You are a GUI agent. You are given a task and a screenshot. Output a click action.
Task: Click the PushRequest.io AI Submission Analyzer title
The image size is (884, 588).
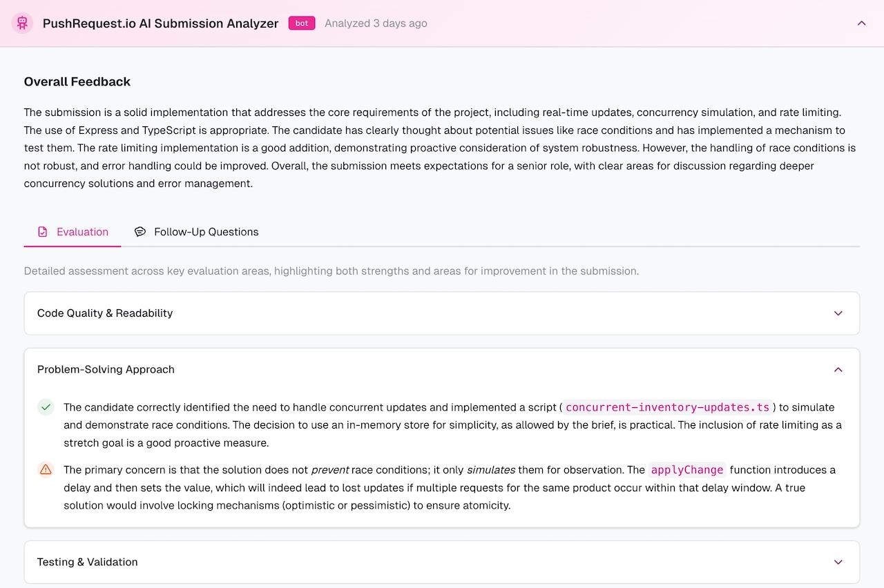[x=160, y=23]
